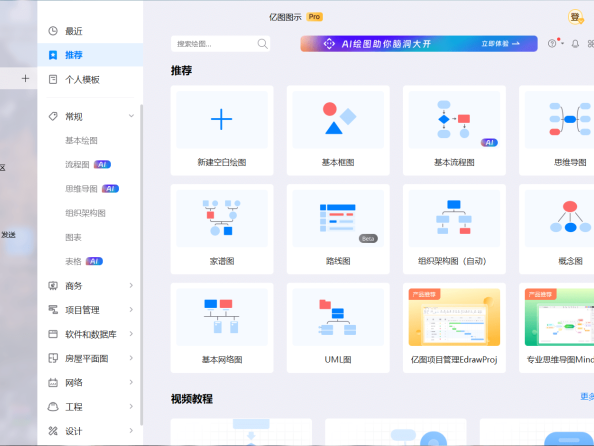Select 图表 in the sidebar
The image size is (594, 446).
click(73, 237)
